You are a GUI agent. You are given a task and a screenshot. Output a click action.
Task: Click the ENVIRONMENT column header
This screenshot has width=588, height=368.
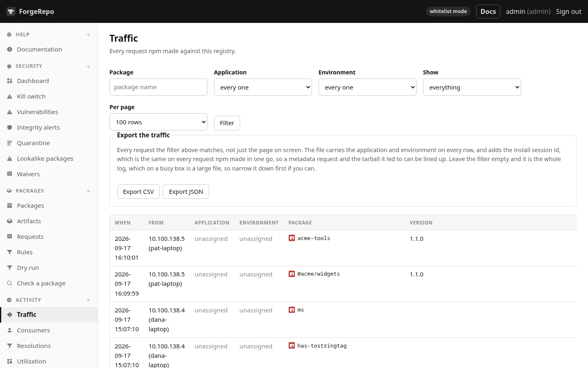point(259,223)
